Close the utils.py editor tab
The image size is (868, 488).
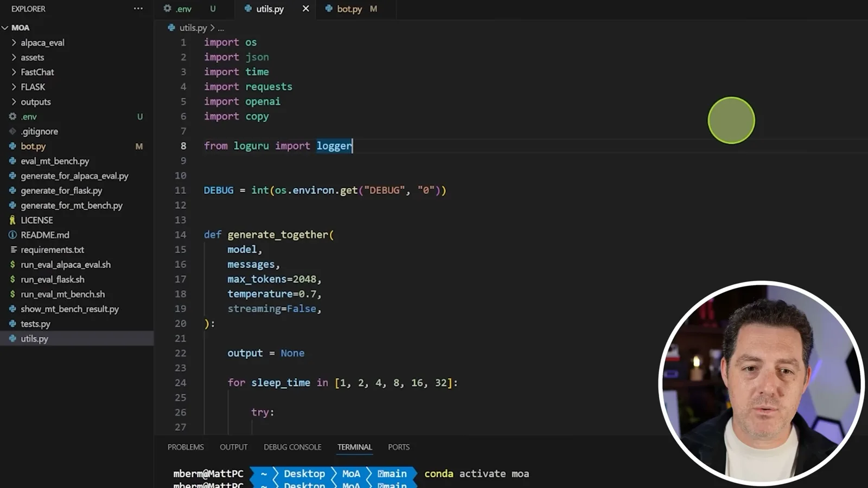pyautogui.click(x=305, y=9)
